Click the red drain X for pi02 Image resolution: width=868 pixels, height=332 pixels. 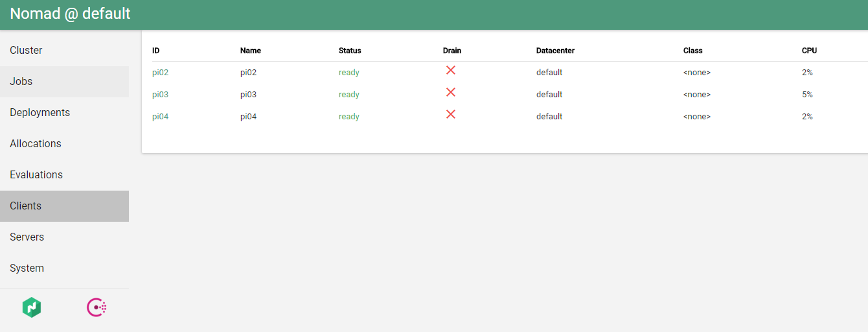point(451,70)
